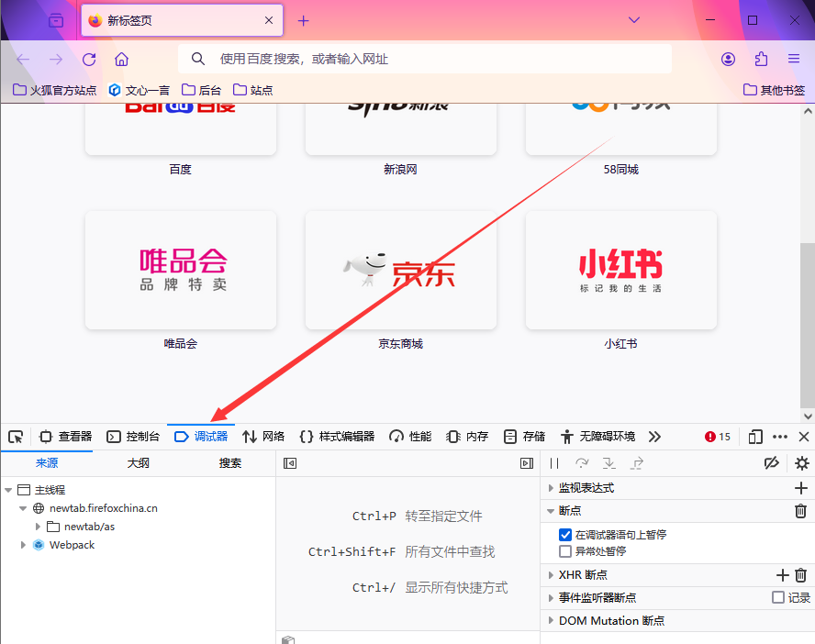Viewport: 815px width, 644px height.
Task: Open the Firefox account icon
Action: [x=728, y=60]
